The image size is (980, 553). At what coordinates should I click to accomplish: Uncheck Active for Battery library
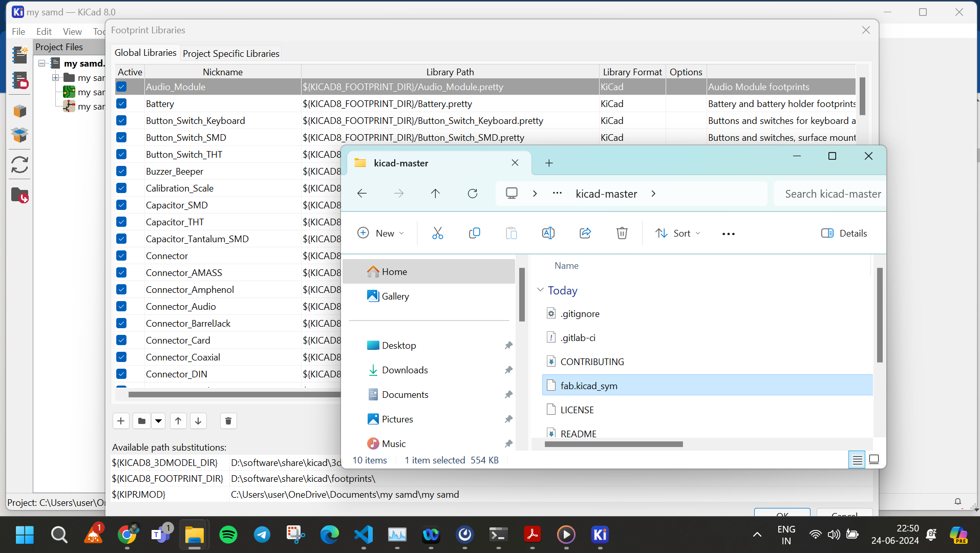[121, 103]
